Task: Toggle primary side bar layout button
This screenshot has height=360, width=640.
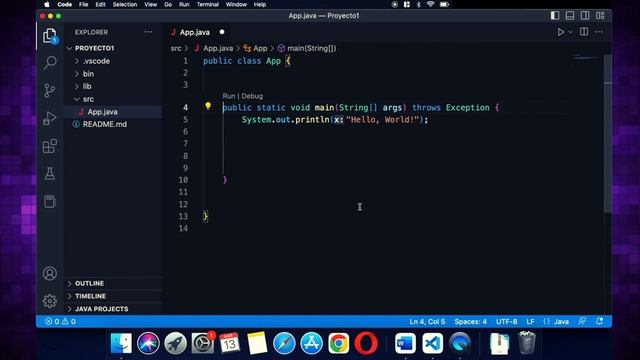Action: [555, 16]
